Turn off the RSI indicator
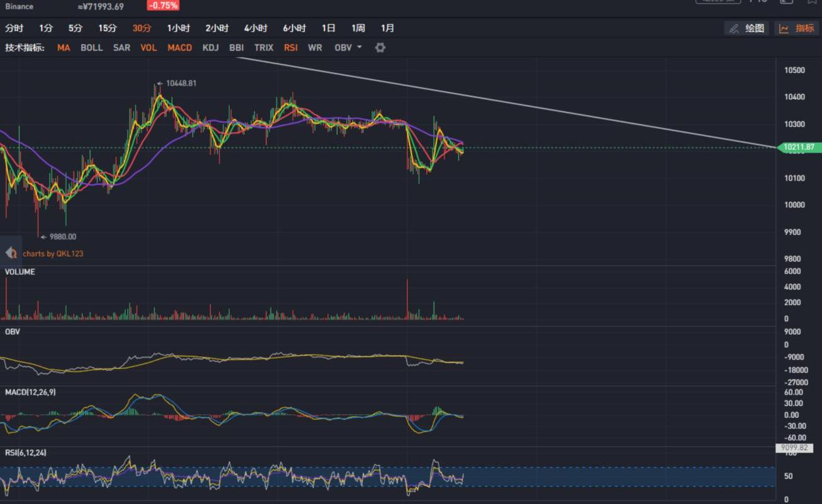This screenshot has width=822, height=504. pos(291,48)
